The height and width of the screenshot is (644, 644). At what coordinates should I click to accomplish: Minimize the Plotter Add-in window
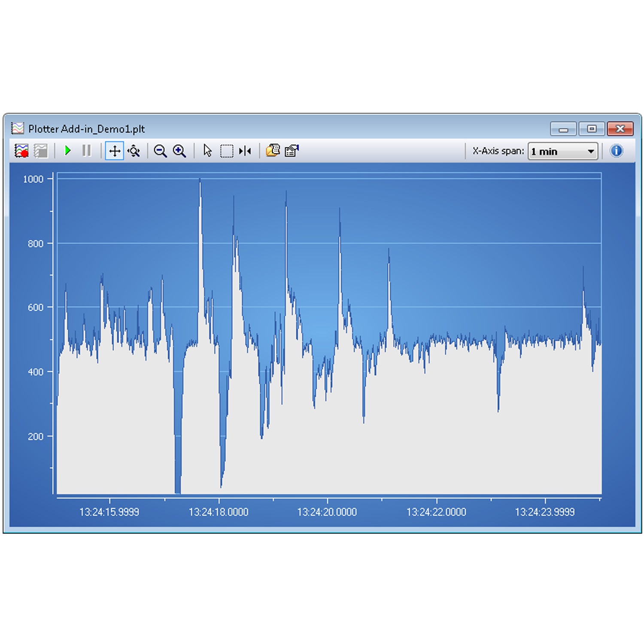pos(564,129)
